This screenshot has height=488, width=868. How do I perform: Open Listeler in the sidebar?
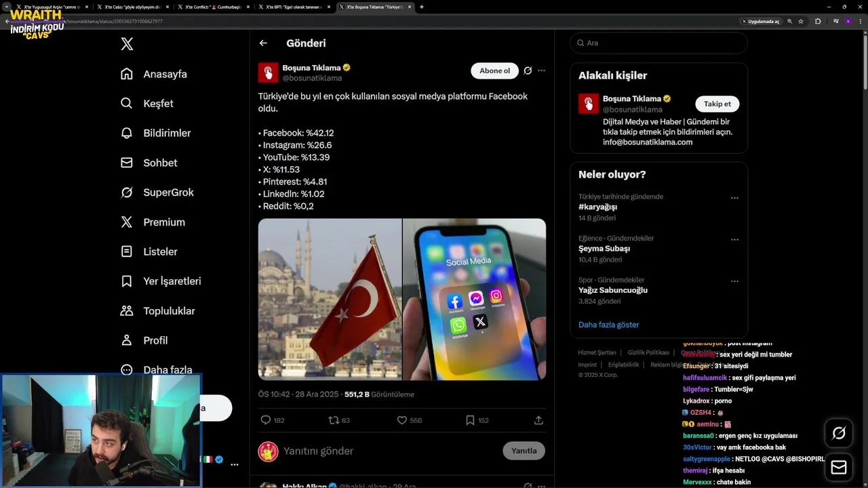pos(149,251)
